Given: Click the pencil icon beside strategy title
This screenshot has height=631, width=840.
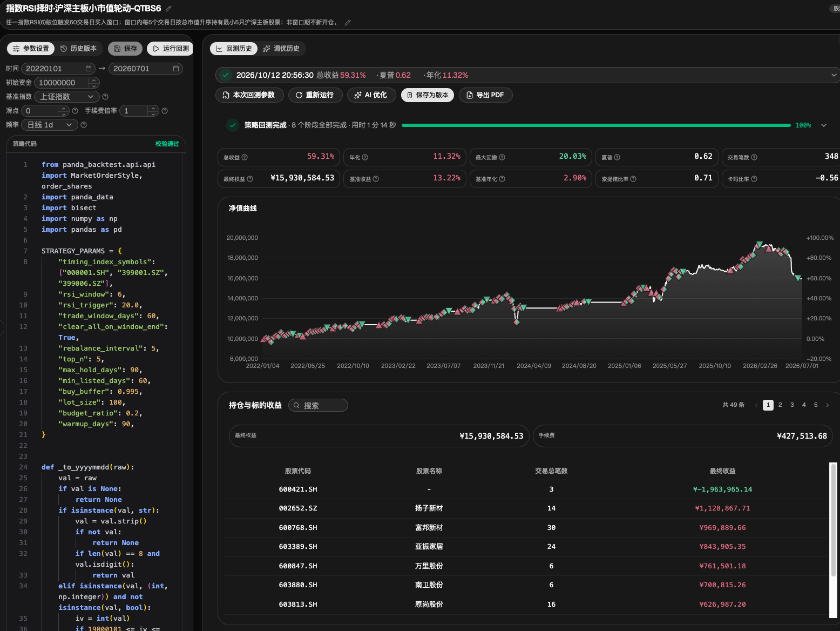Looking at the screenshot, I should click(x=168, y=9).
